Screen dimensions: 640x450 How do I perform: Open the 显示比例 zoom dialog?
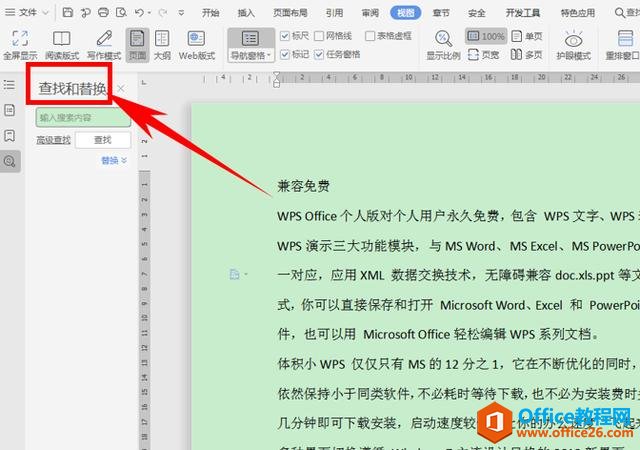pyautogui.click(x=443, y=44)
